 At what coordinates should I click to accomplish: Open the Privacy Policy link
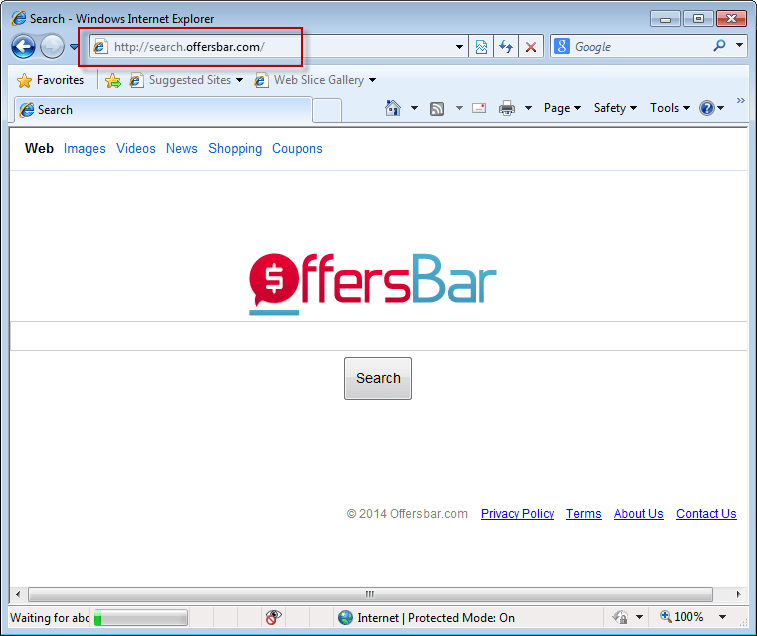tap(518, 514)
